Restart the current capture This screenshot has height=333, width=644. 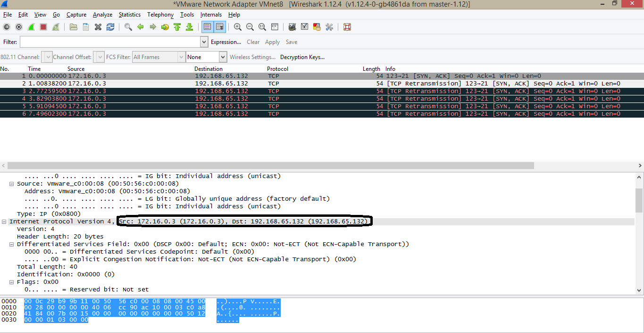tap(56, 27)
